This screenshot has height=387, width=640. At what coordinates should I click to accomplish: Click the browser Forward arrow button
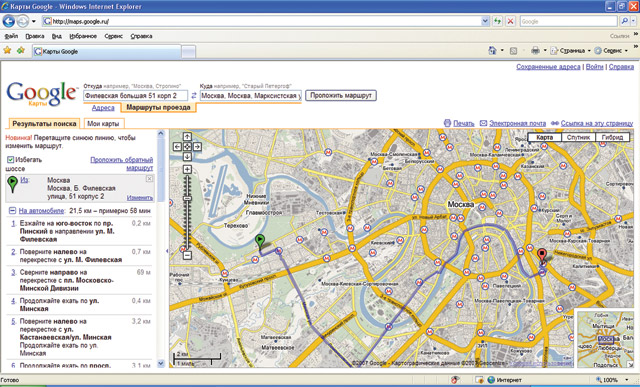[x=23, y=21]
